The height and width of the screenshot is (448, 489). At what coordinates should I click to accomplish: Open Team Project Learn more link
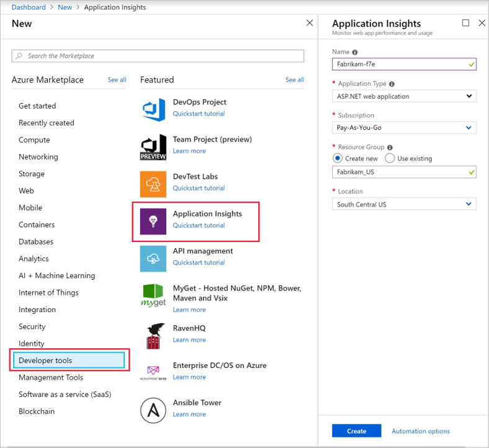[x=189, y=151]
